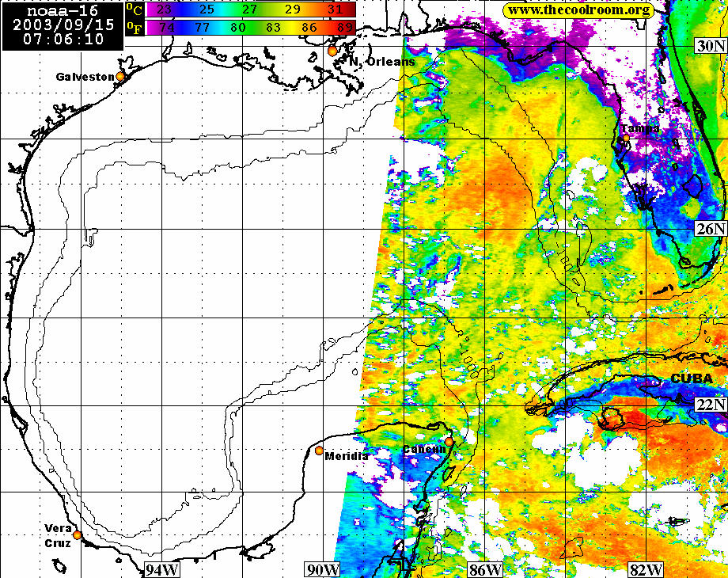The image size is (728, 578).
Task: Click the 25 value on Celsius scale
Action: tap(207, 10)
